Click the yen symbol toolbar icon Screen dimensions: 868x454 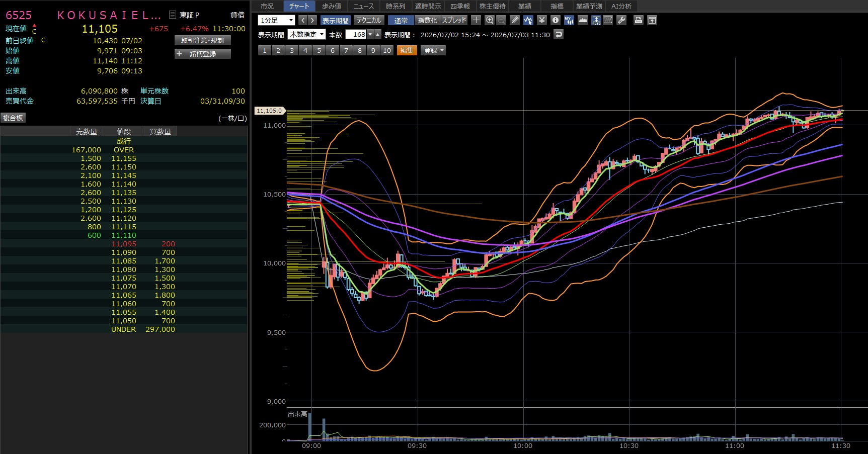tap(542, 20)
